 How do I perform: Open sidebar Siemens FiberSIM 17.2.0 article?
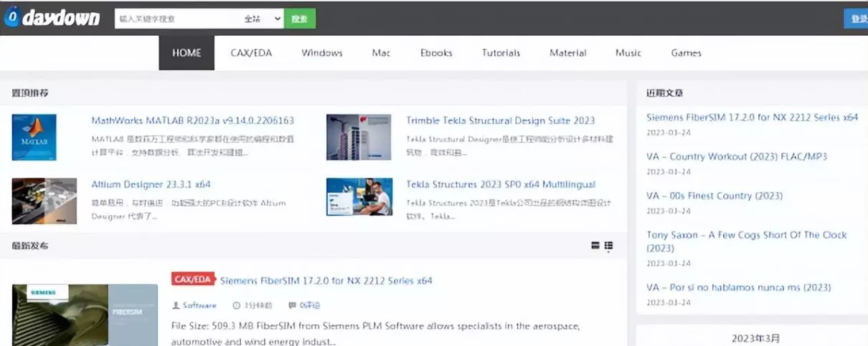click(752, 117)
